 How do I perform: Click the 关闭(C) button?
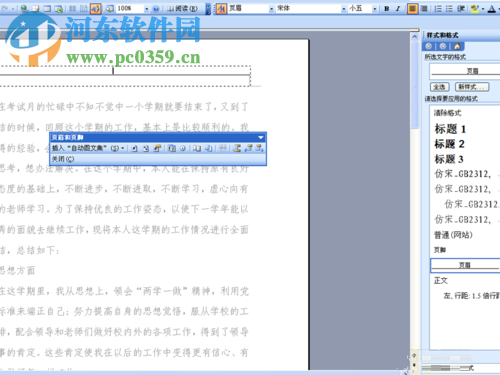(63, 159)
